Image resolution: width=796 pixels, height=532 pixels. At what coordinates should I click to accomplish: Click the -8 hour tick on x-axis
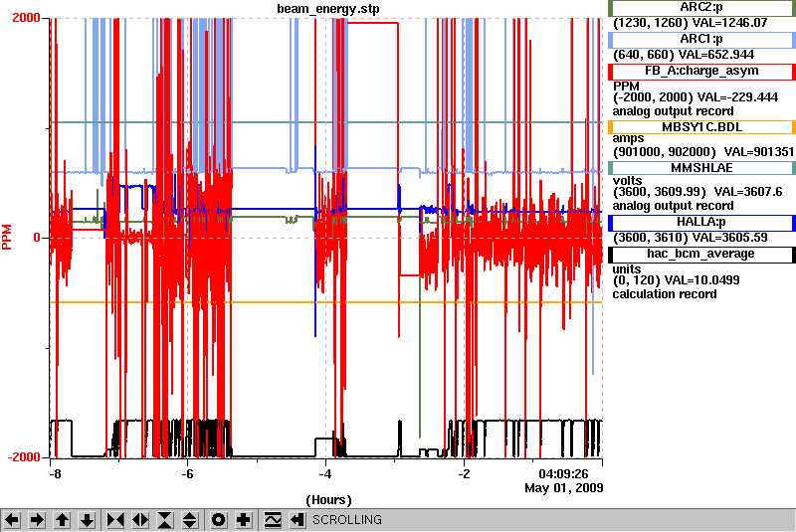[x=55, y=474]
